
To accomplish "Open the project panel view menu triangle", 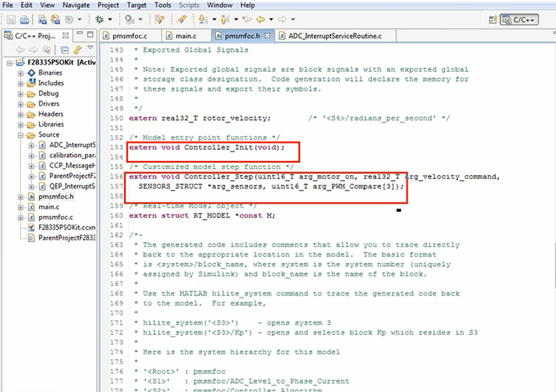I will tap(91, 47).
